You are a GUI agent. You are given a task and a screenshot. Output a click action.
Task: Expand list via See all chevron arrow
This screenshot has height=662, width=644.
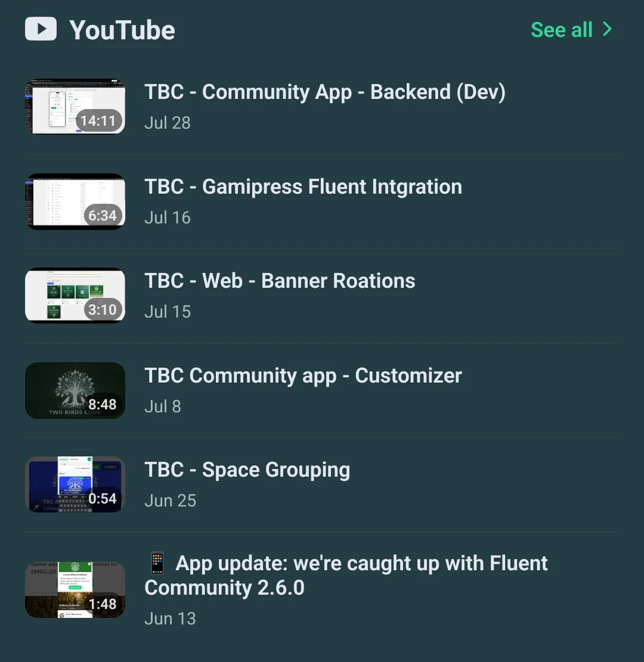click(x=608, y=29)
